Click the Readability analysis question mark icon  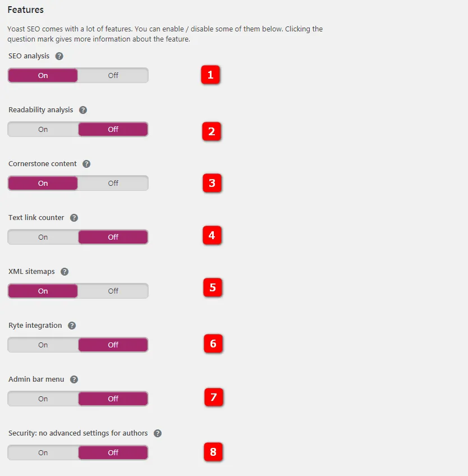[x=82, y=109]
